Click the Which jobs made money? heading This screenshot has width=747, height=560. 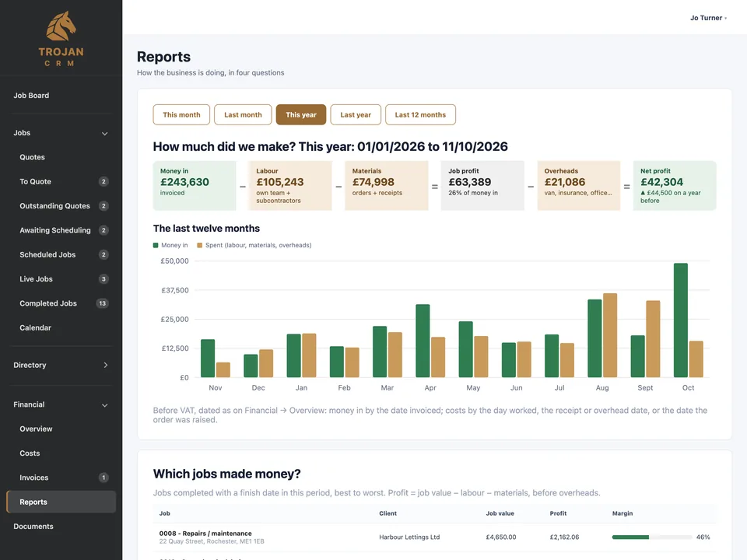(226, 474)
